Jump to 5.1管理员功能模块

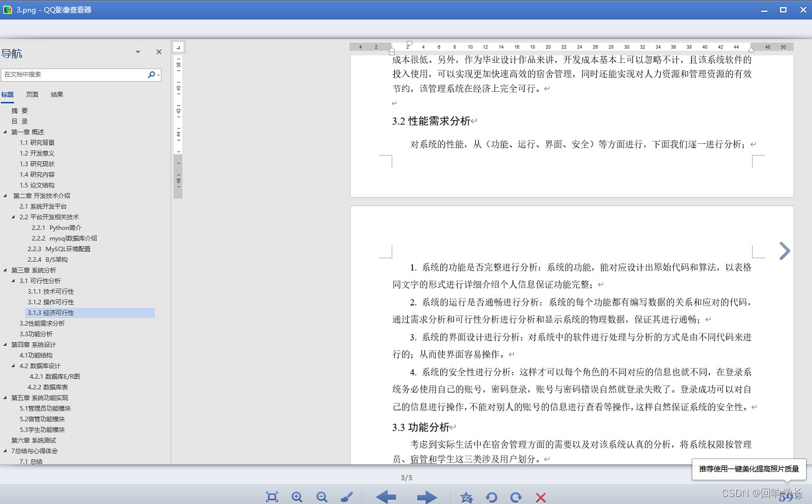(45, 409)
